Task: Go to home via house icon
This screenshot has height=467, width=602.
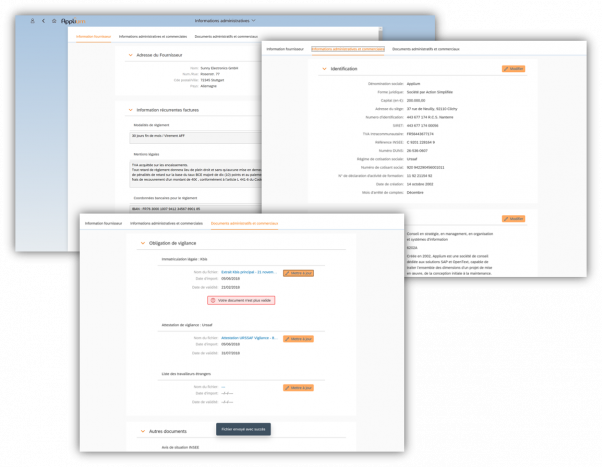Action: coord(55,20)
